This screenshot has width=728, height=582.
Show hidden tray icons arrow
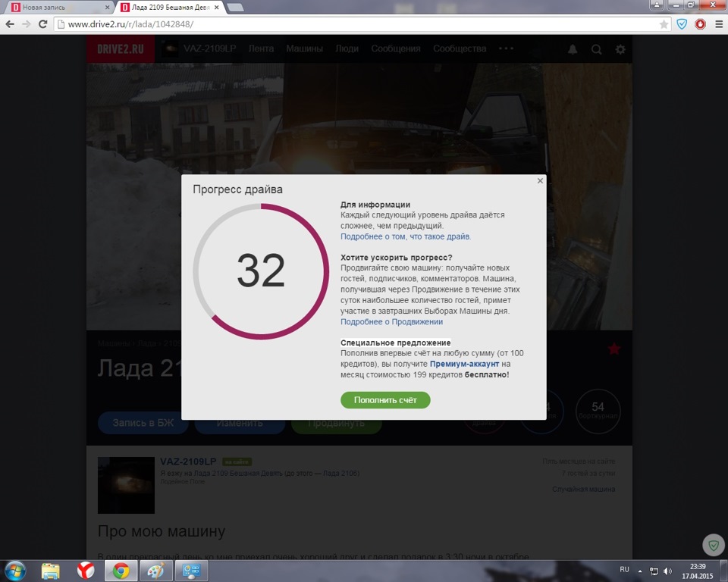pyautogui.click(x=640, y=571)
